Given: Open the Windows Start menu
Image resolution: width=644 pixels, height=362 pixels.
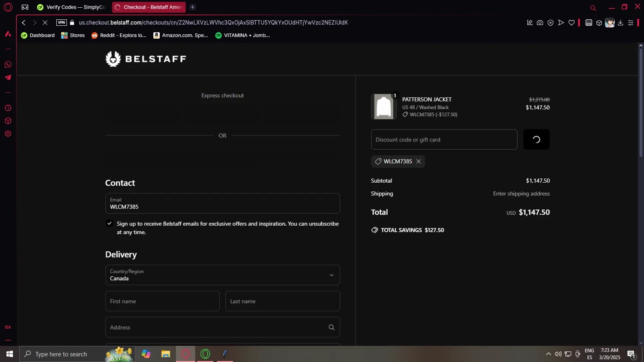Looking at the screenshot, I should click(9, 354).
